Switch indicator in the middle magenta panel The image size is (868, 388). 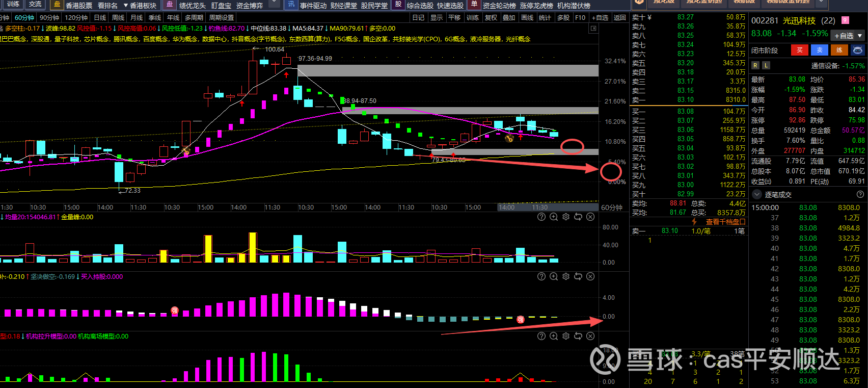[578, 276]
